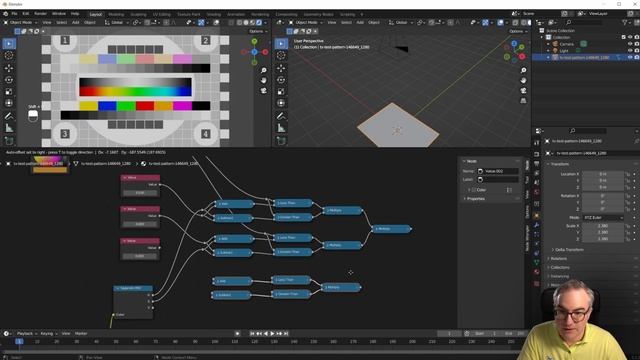
Task: Open Object Data properties green tab
Action: [536, 262]
